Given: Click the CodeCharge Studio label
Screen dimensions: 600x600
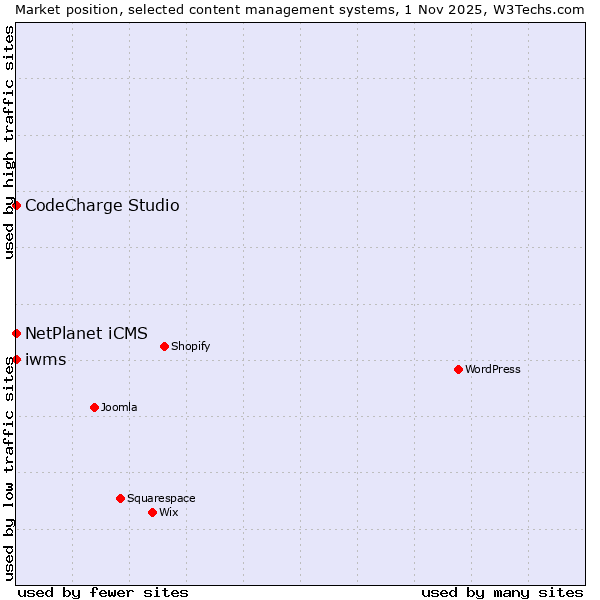Looking at the screenshot, I should point(102,206).
